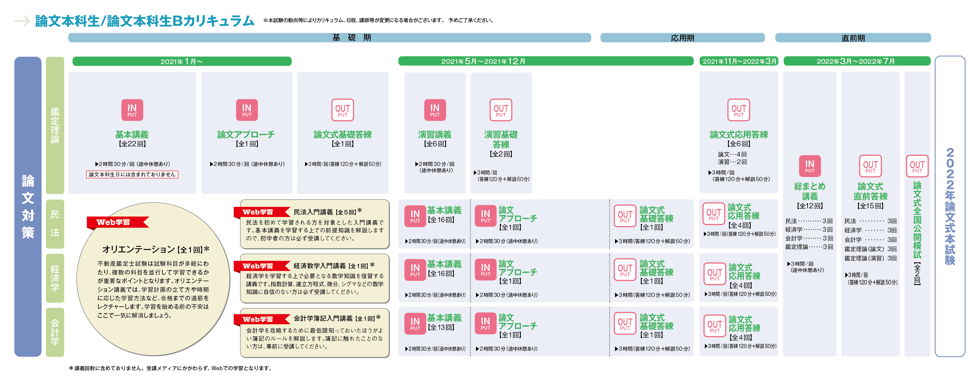
Task: Click the 2021年11月～2022年3月 green date bar
Action: coord(739,61)
